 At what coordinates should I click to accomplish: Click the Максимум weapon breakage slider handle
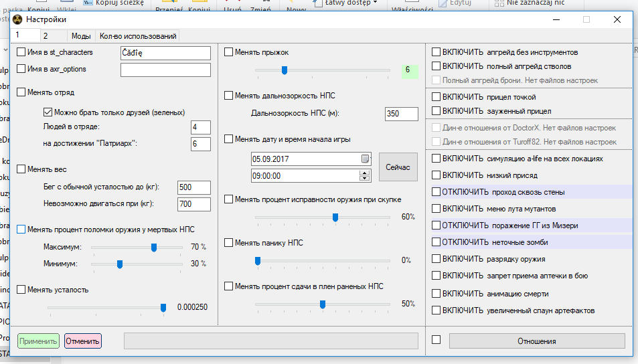coord(154,248)
